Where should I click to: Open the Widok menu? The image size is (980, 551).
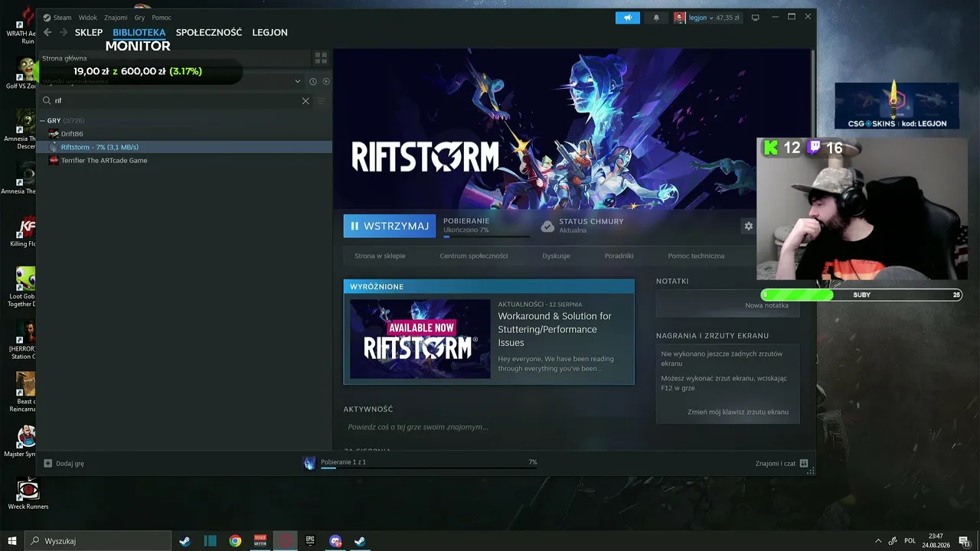tap(88, 18)
